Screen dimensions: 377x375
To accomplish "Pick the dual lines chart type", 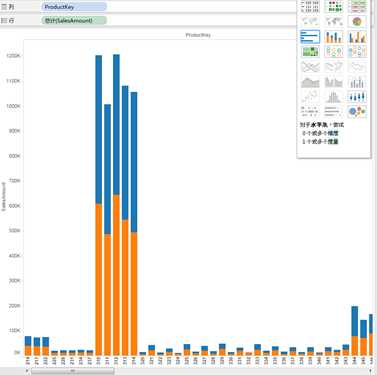I will [357, 67].
